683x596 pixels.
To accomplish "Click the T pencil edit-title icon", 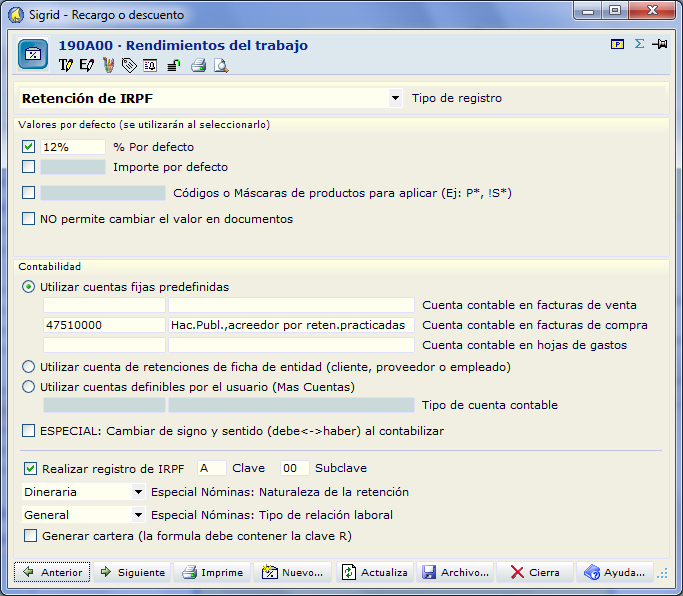I will click(x=65, y=65).
